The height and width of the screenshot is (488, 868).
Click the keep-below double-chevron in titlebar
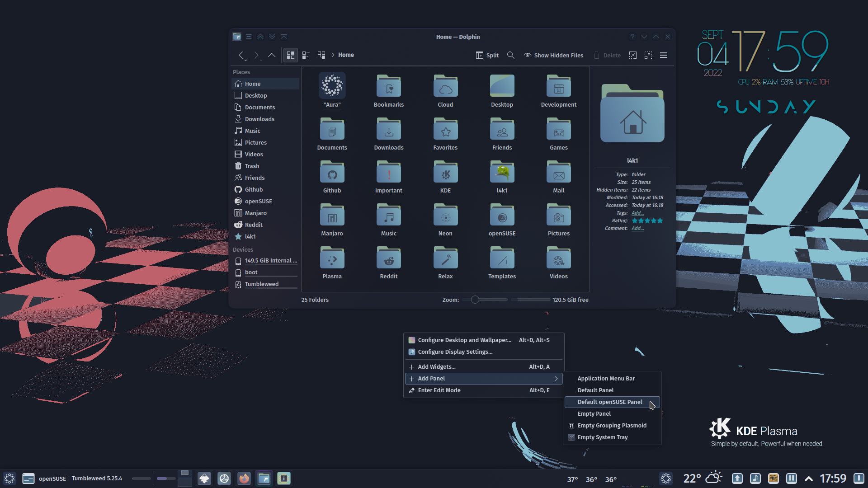[272, 37]
